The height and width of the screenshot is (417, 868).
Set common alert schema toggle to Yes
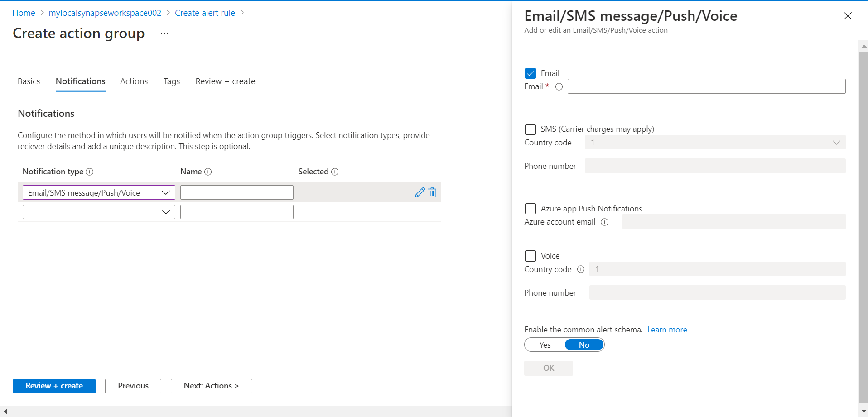545,345
